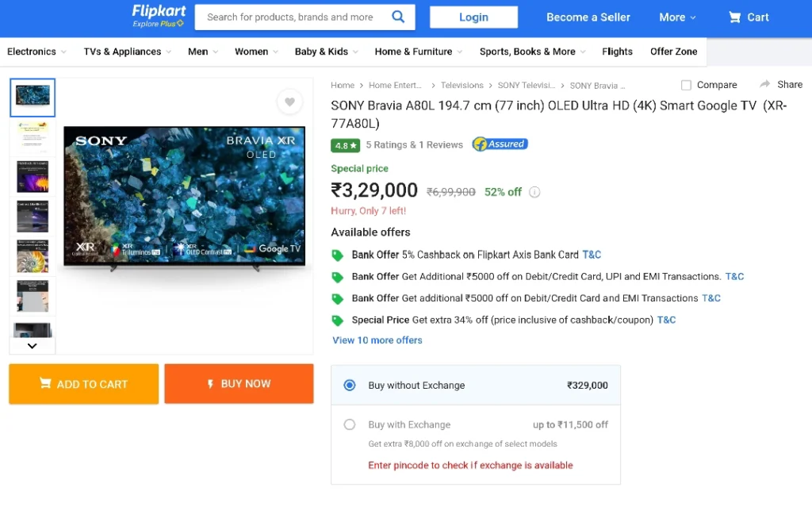Expand the Electronics category menu
Image resolution: width=812 pixels, height=518 pixels.
(x=36, y=52)
